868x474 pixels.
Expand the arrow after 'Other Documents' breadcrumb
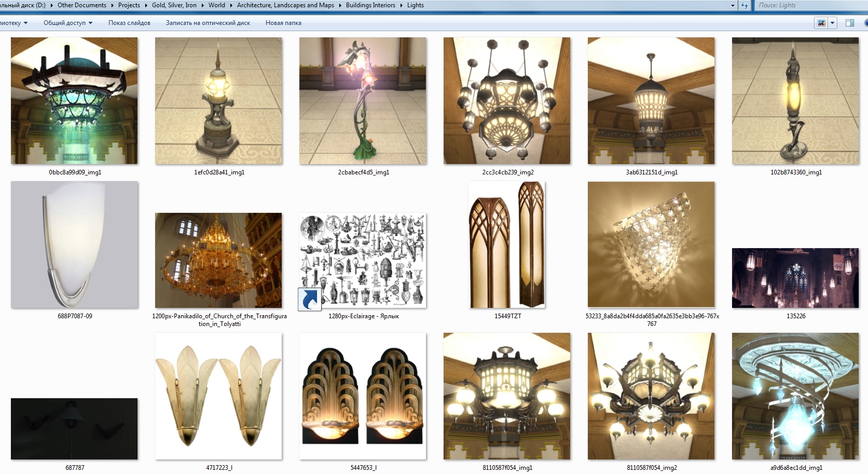(113, 5)
